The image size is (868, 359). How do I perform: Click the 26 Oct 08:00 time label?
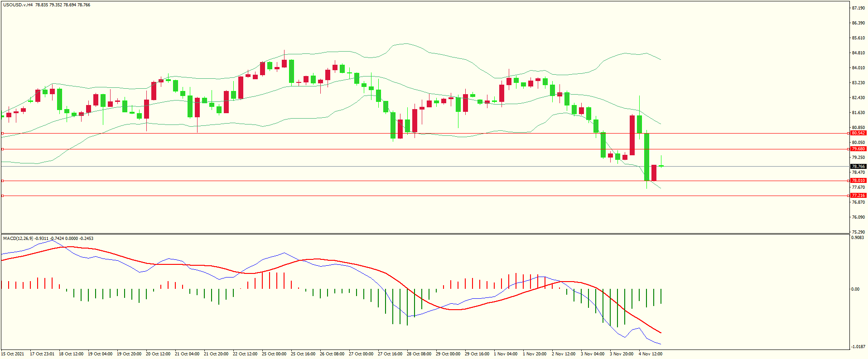(x=332, y=354)
